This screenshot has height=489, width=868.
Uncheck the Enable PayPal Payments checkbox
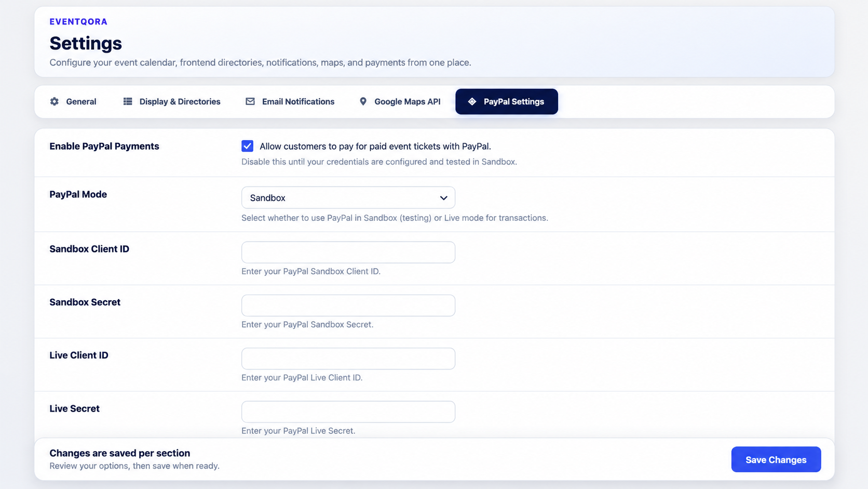247,146
